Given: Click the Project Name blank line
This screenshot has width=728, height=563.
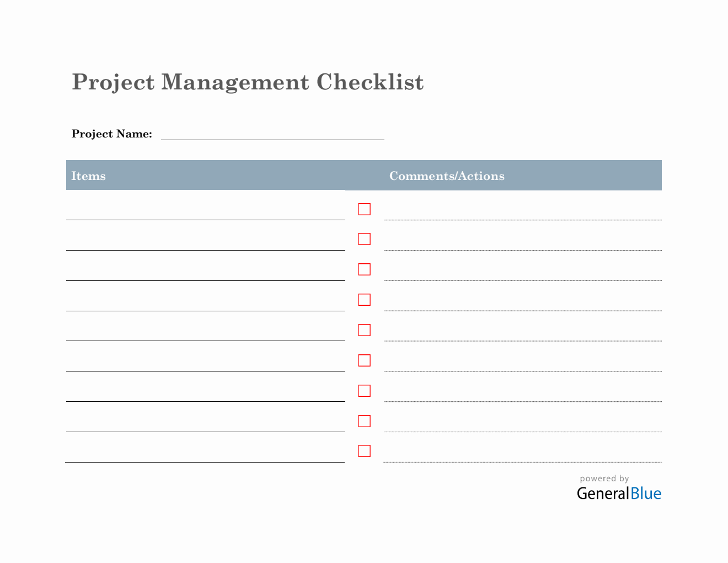Looking at the screenshot, I should (x=272, y=134).
